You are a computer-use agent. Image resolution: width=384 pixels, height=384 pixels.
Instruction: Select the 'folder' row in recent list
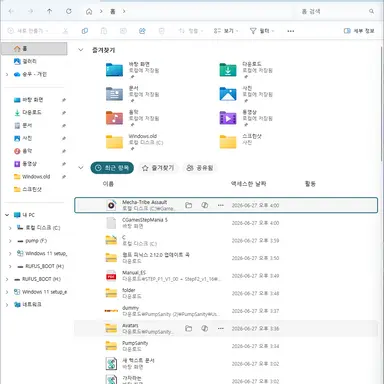(226, 293)
